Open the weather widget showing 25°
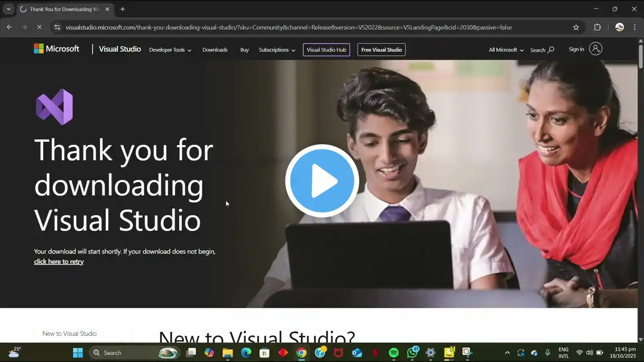 coord(14,352)
